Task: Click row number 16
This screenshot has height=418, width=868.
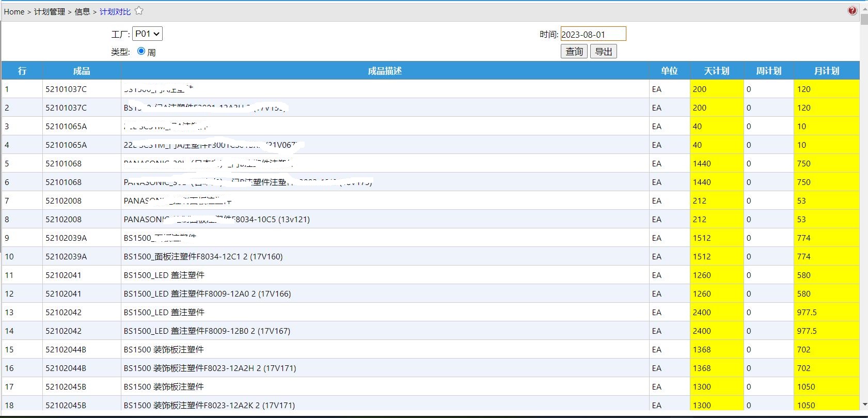Action: [x=9, y=368]
